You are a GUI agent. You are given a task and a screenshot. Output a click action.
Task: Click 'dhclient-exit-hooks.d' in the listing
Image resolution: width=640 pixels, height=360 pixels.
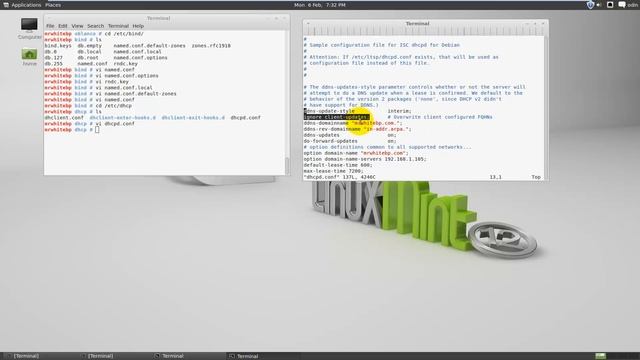[x=193, y=118]
